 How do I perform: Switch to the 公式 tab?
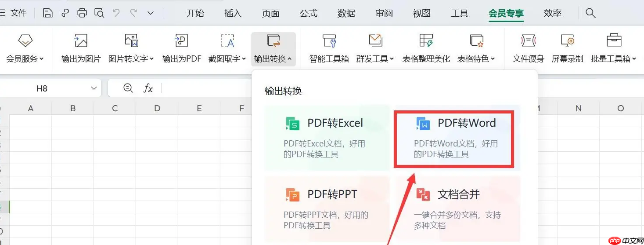[309, 13]
